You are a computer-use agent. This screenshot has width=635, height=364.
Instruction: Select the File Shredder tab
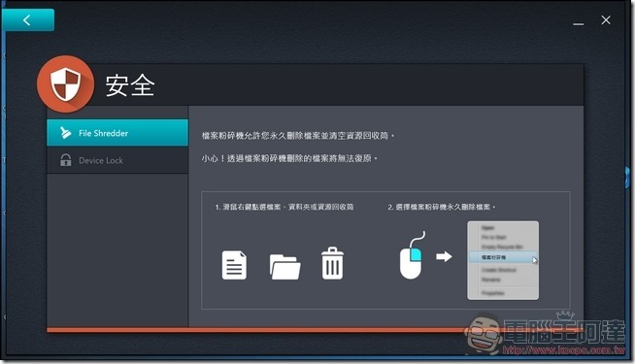pyautogui.click(x=117, y=132)
